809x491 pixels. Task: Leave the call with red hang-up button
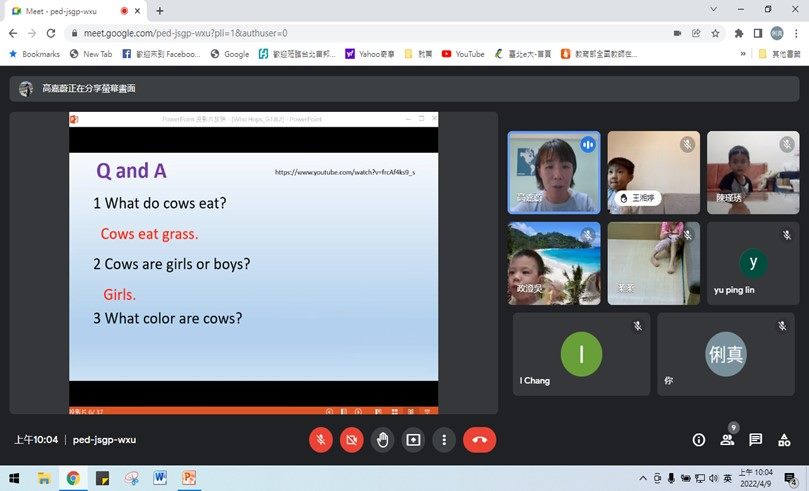(x=479, y=440)
